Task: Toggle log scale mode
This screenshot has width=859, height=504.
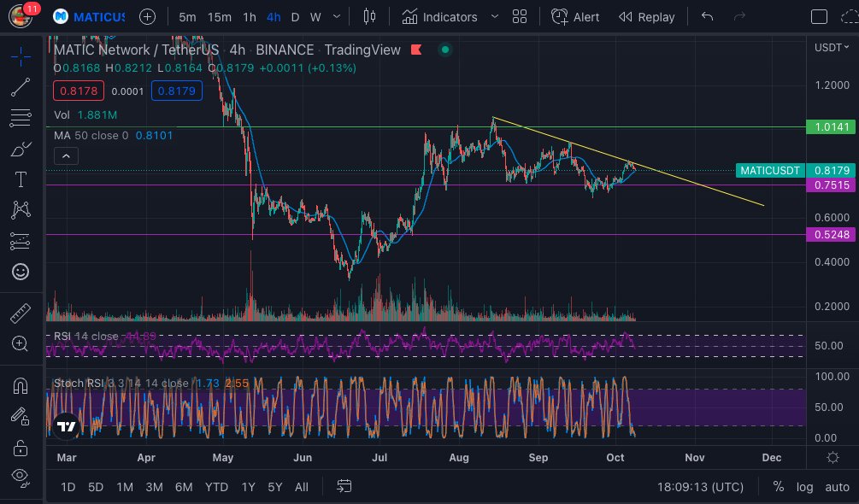Action: tap(804, 487)
